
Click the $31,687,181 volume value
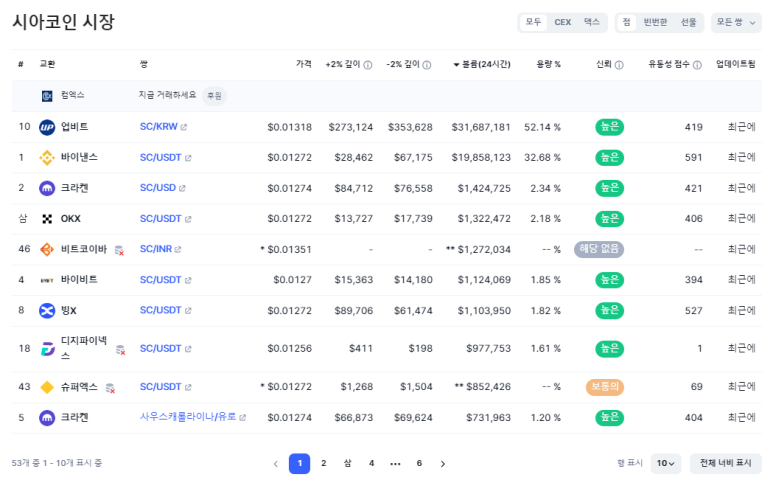[x=481, y=127]
